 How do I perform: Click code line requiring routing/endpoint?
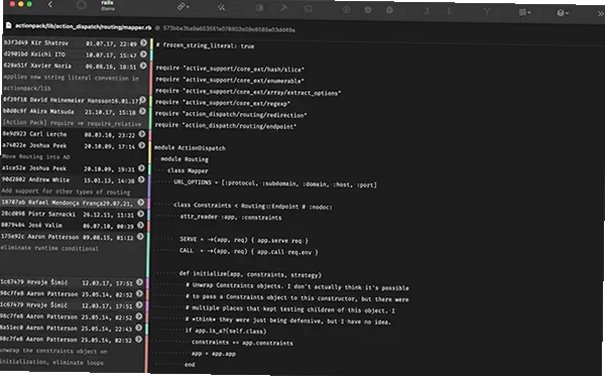225,125
